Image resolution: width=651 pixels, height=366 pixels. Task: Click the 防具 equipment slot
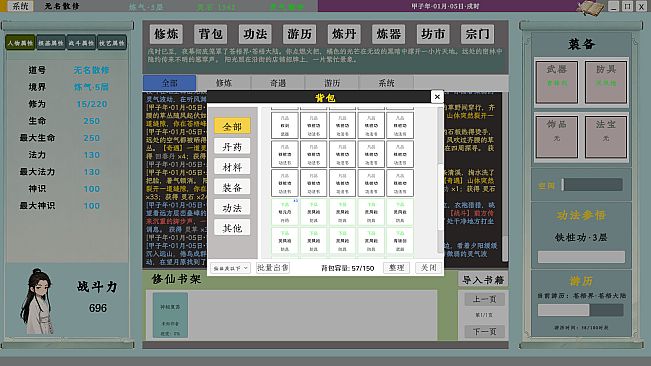tap(606, 82)
